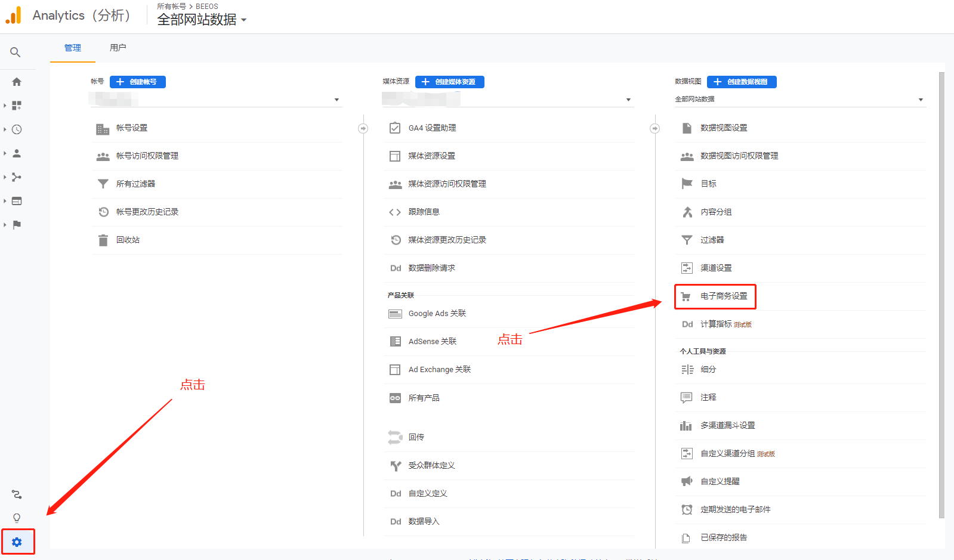Switch to the 管理 tab
This screenshot has width=954, height=560.
[73, 48]
